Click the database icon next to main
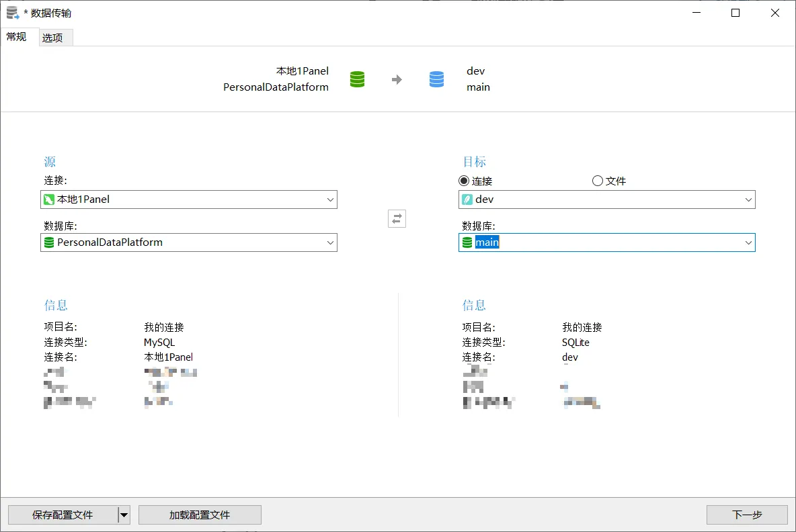Image resolution: width=796 pixels, height=532 pixels. click(467, 242)
